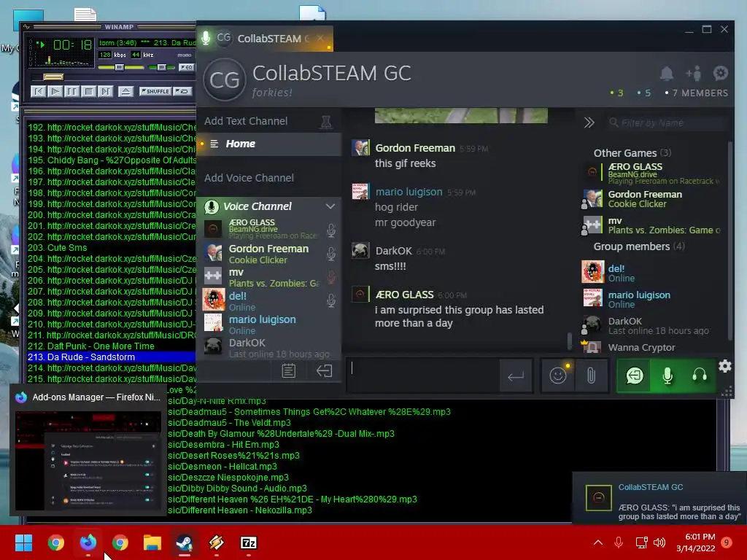This screenshot has height=560, width=747.
Task: Click the pin icon beside Add Text Channel
Action: coord(326,122)
